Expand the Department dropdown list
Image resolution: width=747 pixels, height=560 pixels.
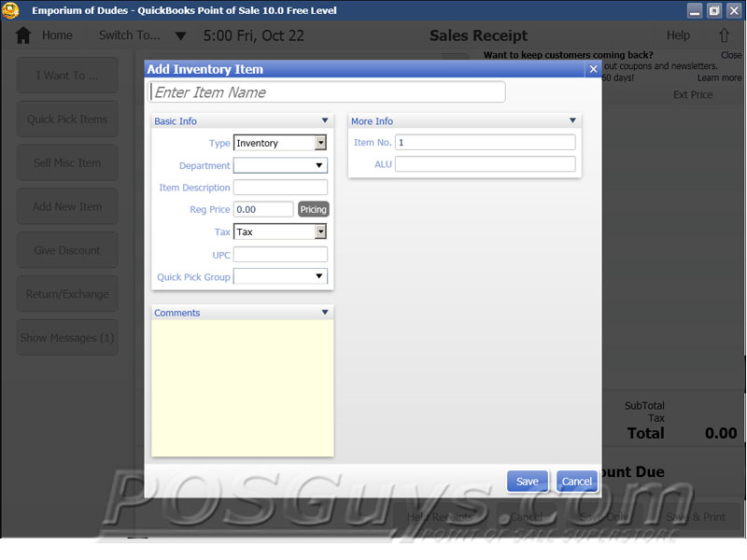[319, 166]
